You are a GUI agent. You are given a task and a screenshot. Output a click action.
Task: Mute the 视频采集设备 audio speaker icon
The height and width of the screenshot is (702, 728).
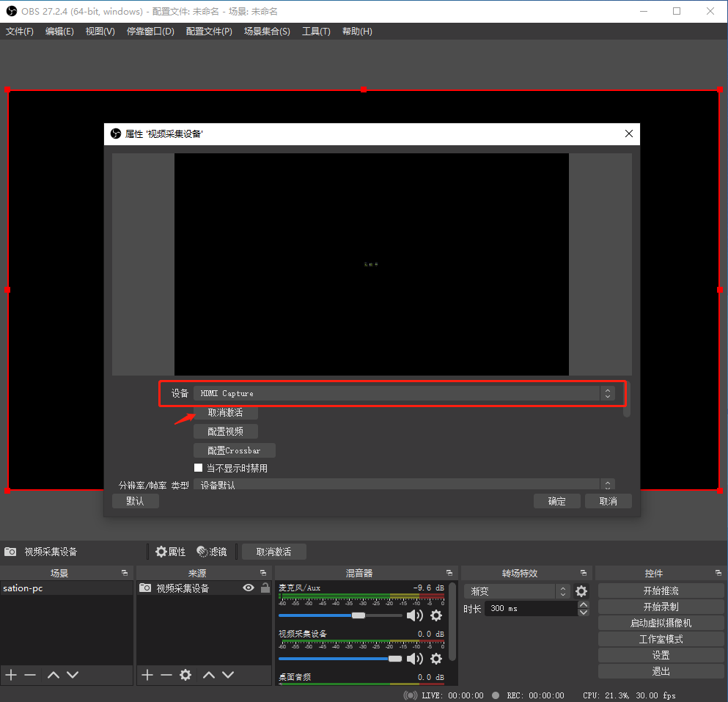tap(415, 659)
